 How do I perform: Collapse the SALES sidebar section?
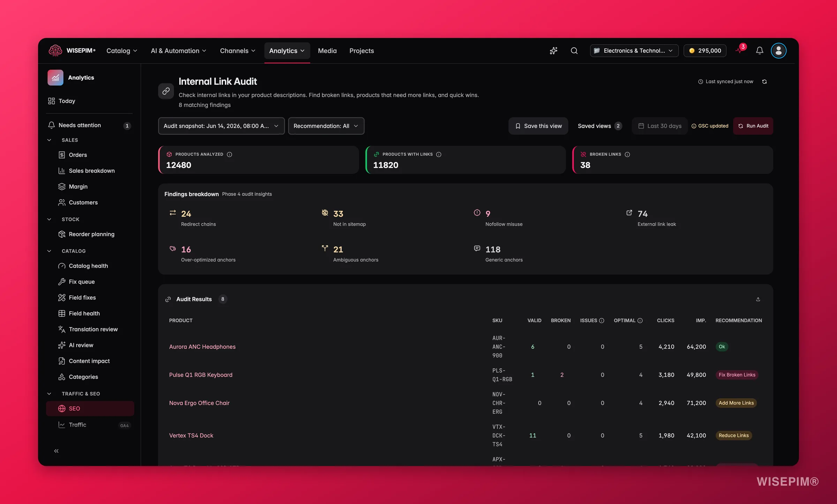49,140
